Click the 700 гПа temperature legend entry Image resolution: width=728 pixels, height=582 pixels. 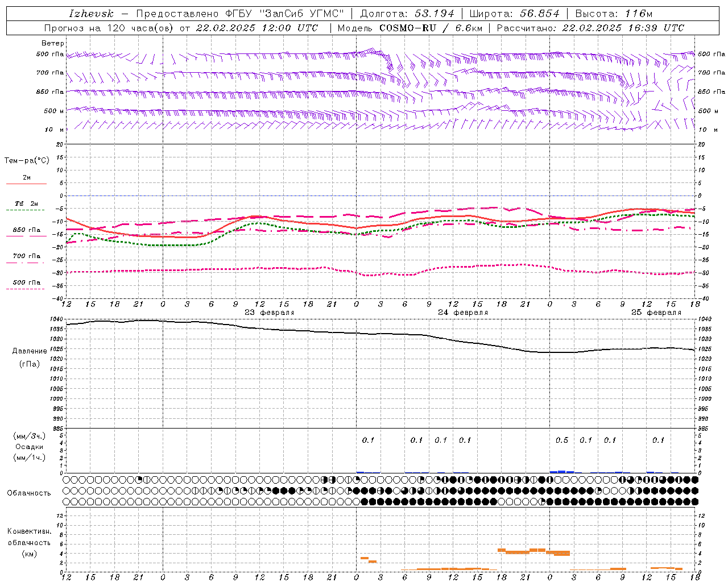tap(26, 256)
